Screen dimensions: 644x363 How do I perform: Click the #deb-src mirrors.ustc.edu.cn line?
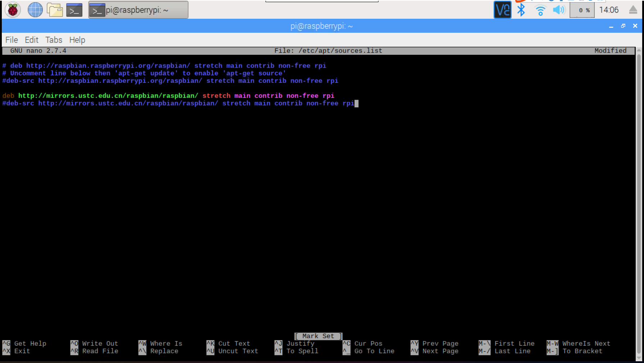click(x=178, y=103)
